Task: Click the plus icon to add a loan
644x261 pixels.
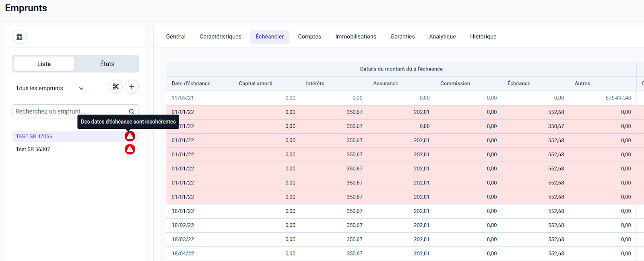Action: pos(132,87)
